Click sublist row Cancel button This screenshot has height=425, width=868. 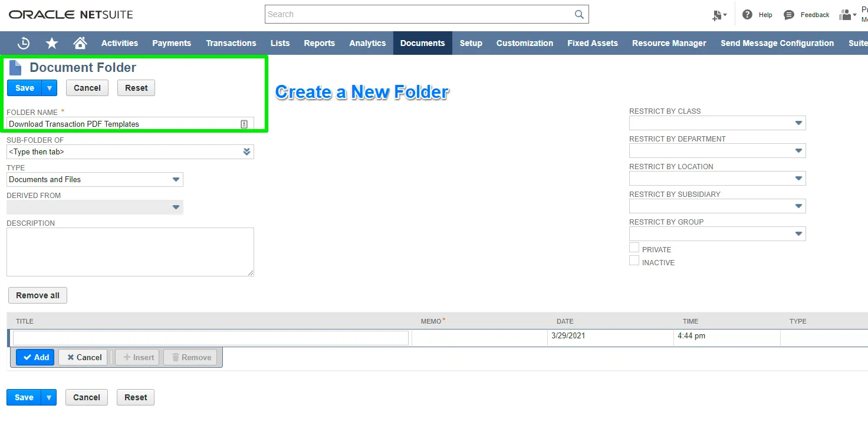tap(83, 357)
